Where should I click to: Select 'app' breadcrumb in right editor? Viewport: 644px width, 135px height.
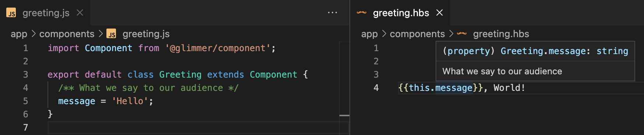[369, 34]
